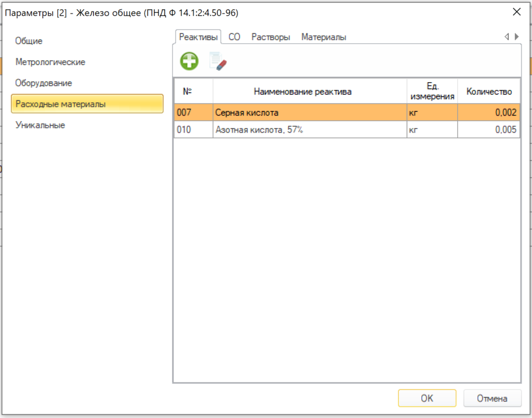Switch to the Реактивы tab
Image resolution: width=532 pixels, height=418 pixels.
click(198, 37)
